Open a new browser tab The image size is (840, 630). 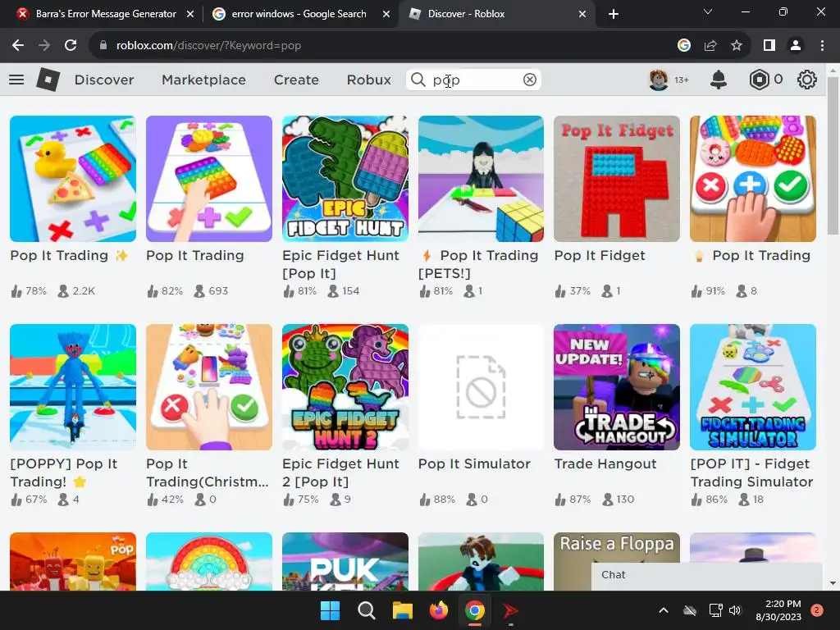pyautogui.click(x=614, y=14)
